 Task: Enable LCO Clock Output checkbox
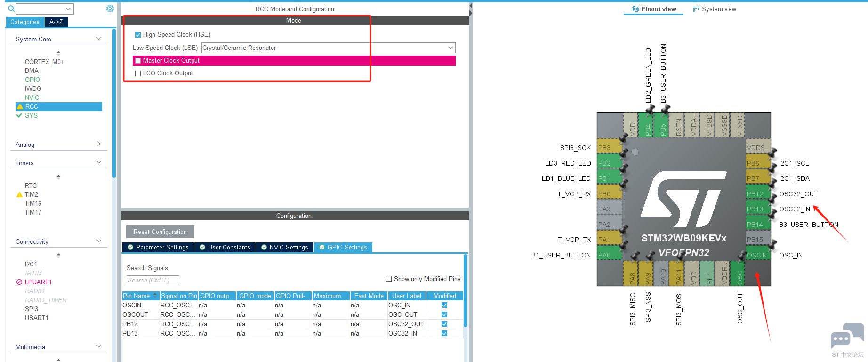click(138, 73)
